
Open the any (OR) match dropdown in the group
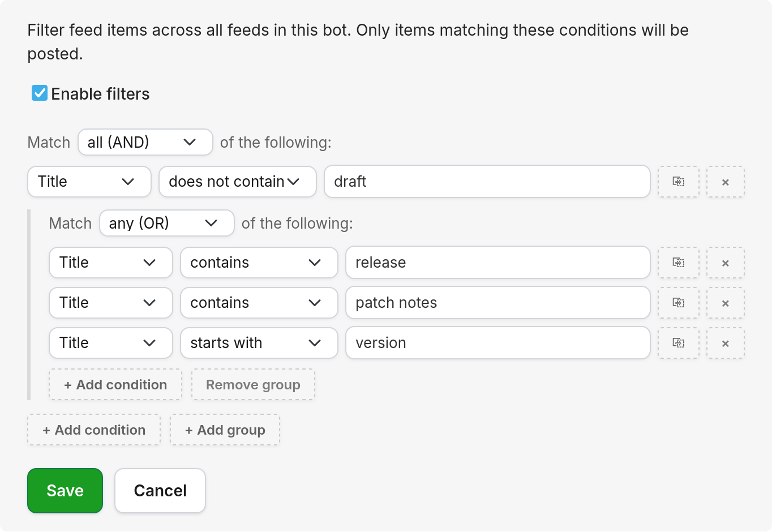coord(166,223)
